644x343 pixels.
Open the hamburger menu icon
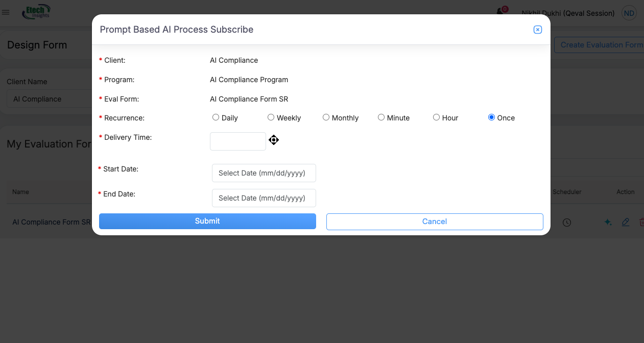(x=6, y=13)
